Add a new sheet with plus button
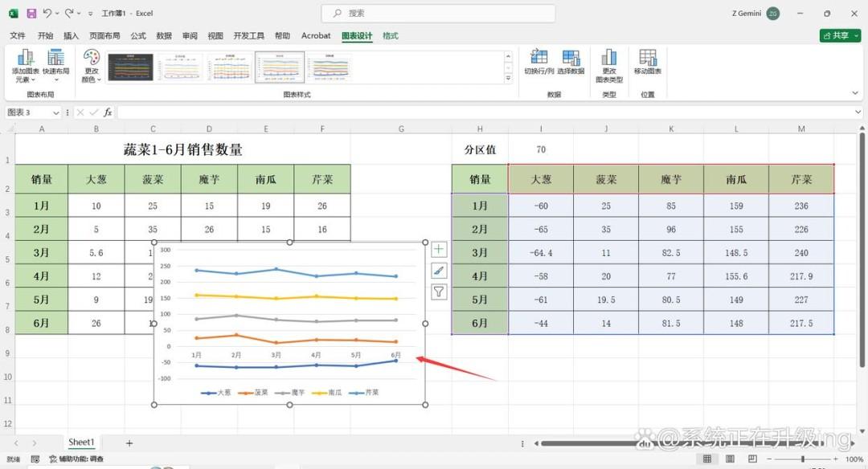868x469 pixels. click(x=129, y=443)
